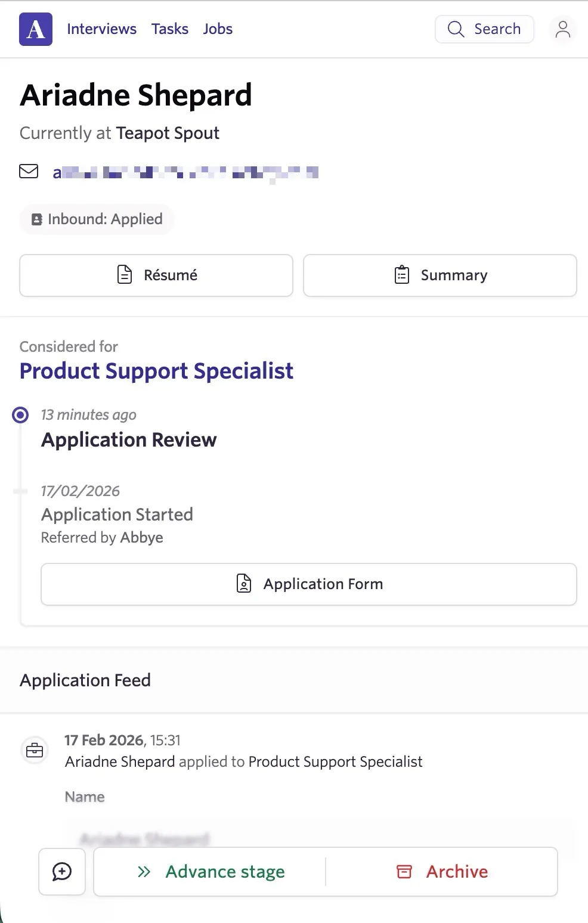588x923 pixels.
Task: View the candidate Summary button
Action: point(440,275)
